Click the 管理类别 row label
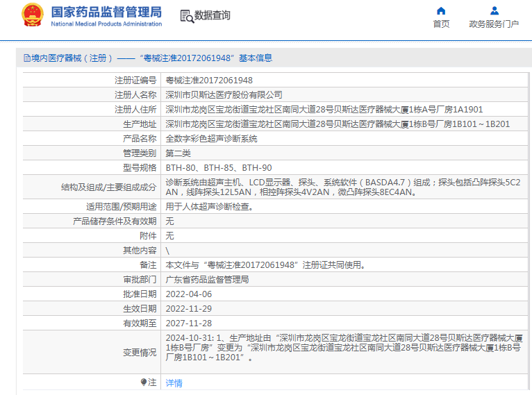532x395 pixels. (x=140, y=153)
